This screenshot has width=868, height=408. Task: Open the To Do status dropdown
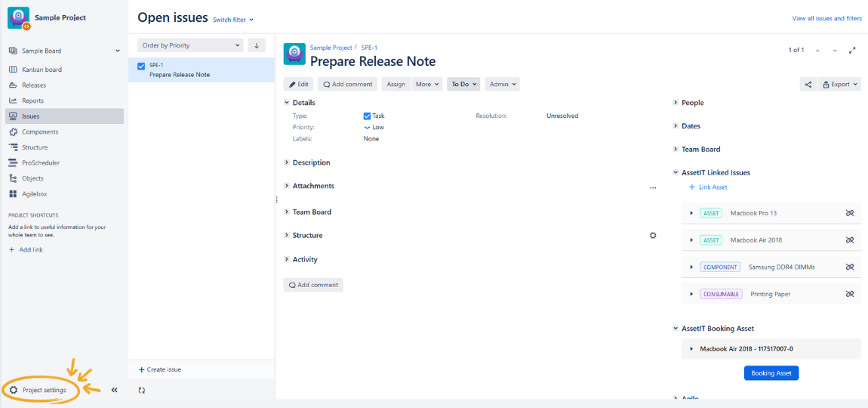[x=463, y=85]
